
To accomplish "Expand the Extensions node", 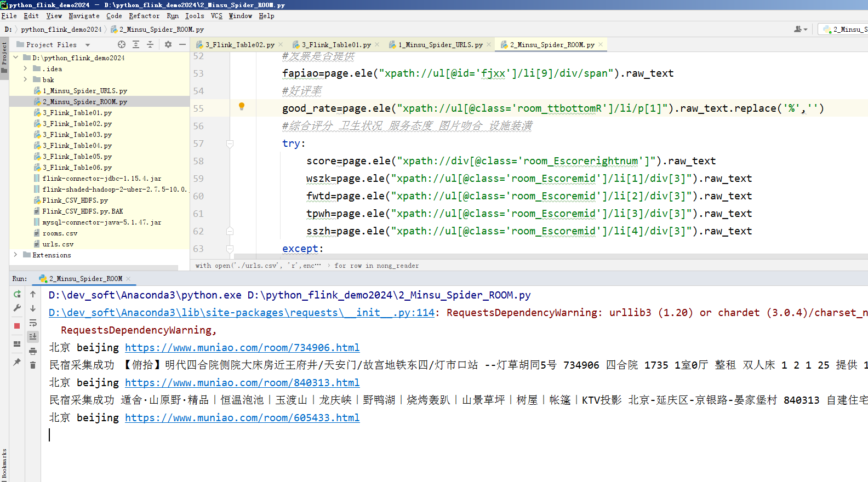I will point(15,255).
